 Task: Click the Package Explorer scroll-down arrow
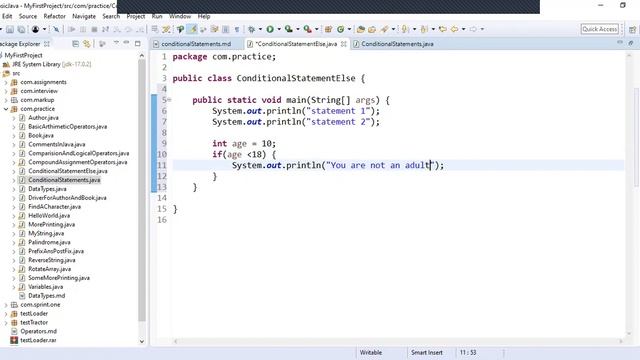coord(142,342)
